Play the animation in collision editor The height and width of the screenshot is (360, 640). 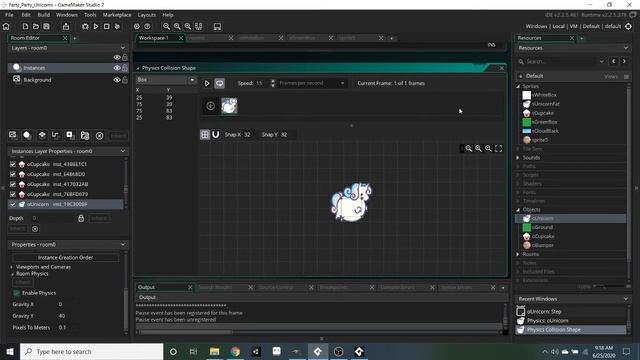point(207,83)
